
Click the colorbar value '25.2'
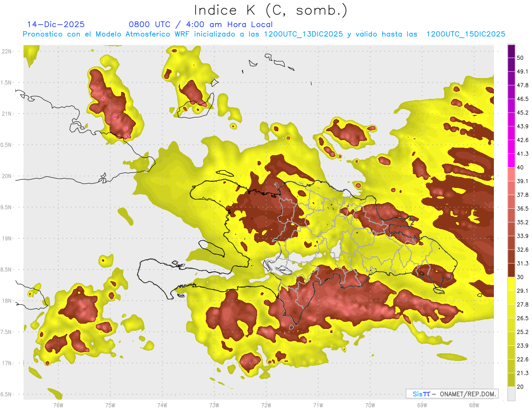(x=523, y=332)
